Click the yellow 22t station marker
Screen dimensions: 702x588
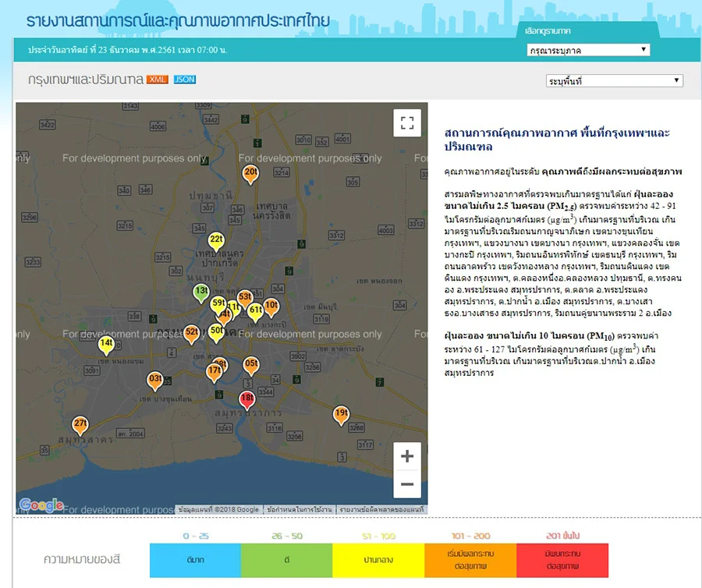[216, 241]
